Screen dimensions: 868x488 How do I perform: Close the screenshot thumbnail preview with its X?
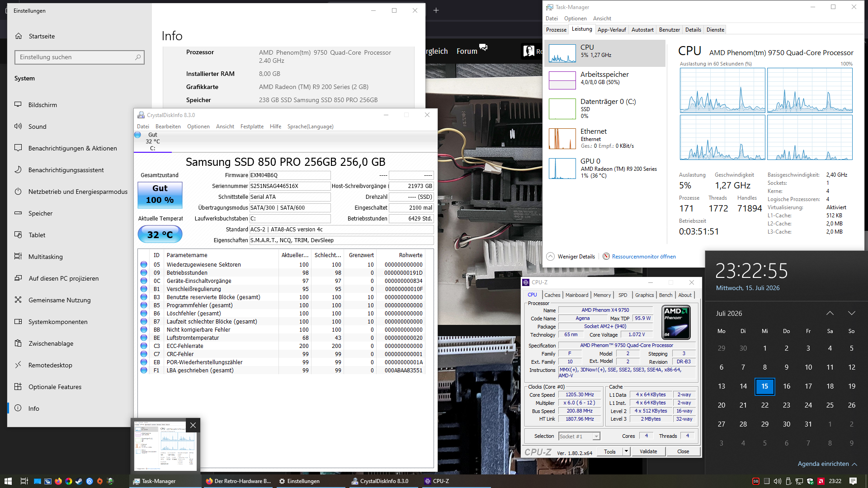pos(193,425)
